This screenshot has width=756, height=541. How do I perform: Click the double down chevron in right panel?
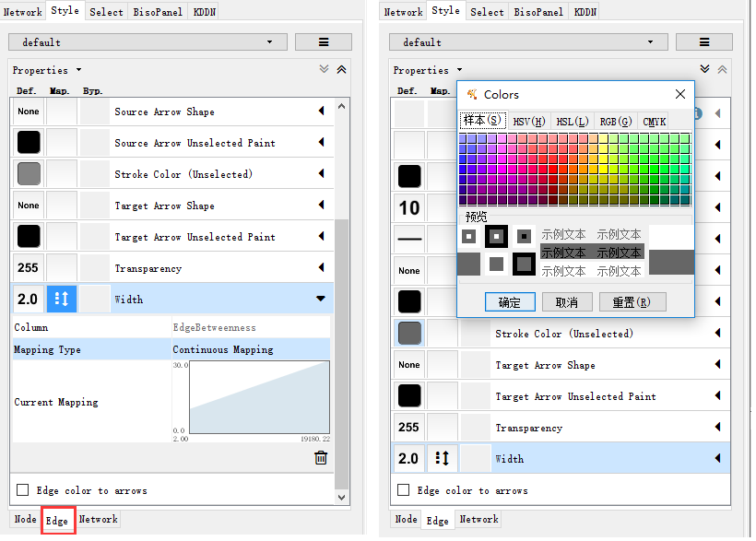coord(705,69)
